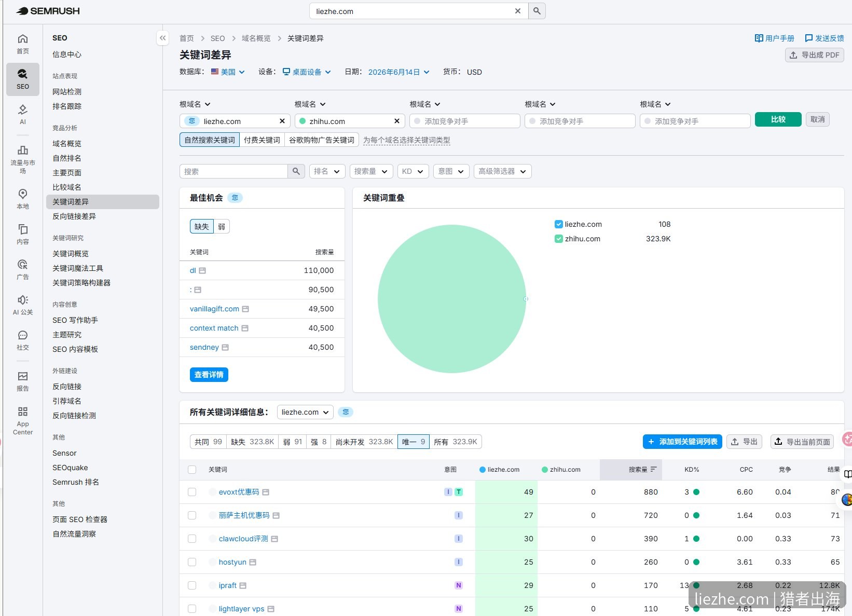Remove zhihu.com from comparison

pyautogui.click(x=397, y=121)
